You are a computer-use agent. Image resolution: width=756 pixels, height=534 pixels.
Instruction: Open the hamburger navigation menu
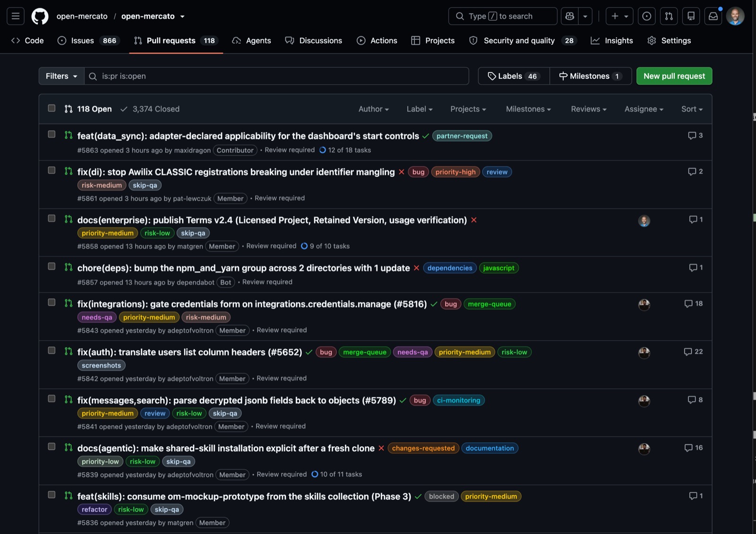click(x=16, y=16)
